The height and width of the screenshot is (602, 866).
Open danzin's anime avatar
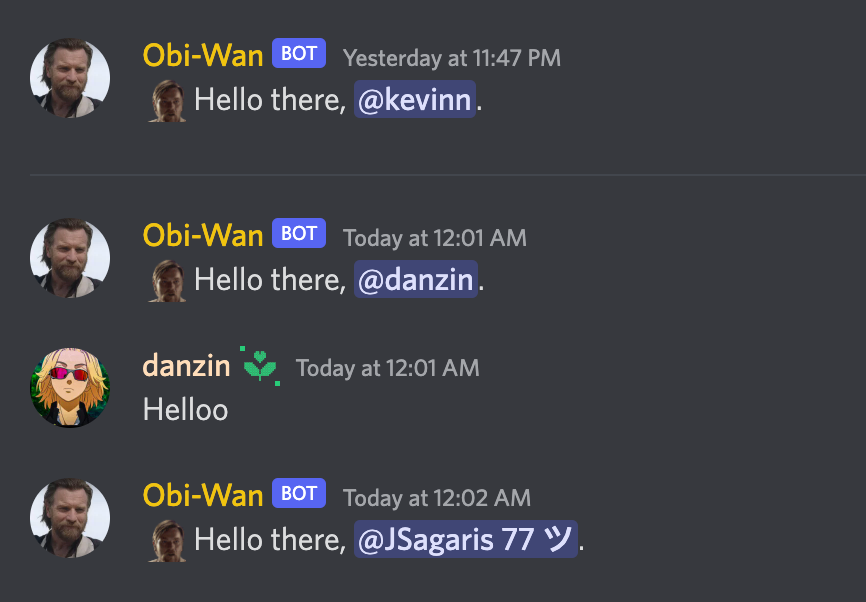tap(70, 388)
